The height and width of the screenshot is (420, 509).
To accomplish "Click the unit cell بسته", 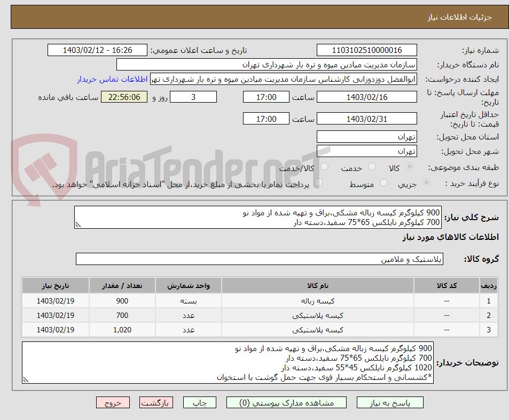I will tap(189, 301).
